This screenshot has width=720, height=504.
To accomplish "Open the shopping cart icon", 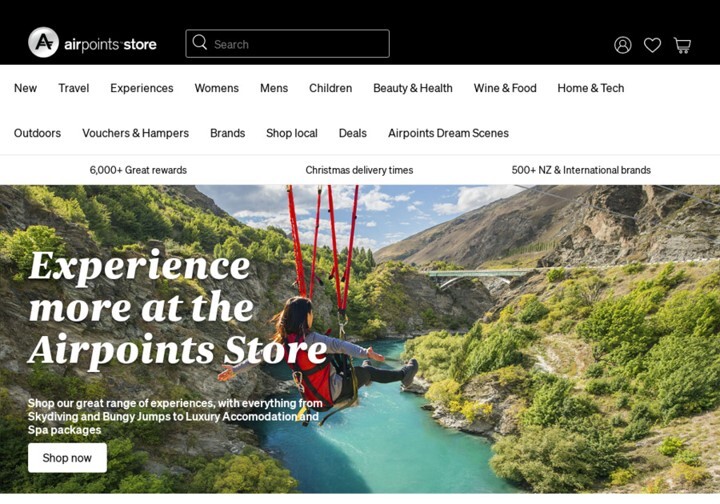I will point(682,45).
